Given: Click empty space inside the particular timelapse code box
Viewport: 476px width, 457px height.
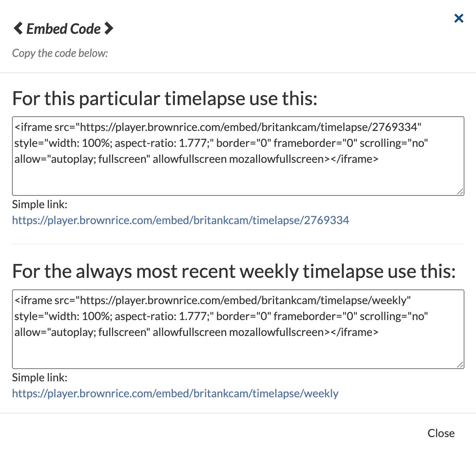Looking at the screenshot, I should click(x=238, y=181).
